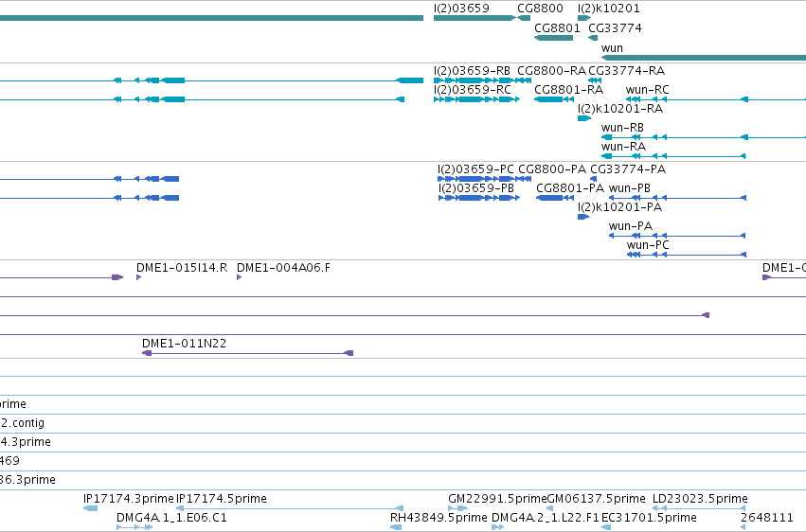Select the DMG4A.2_1.L22.F1 label

(546, 517)
